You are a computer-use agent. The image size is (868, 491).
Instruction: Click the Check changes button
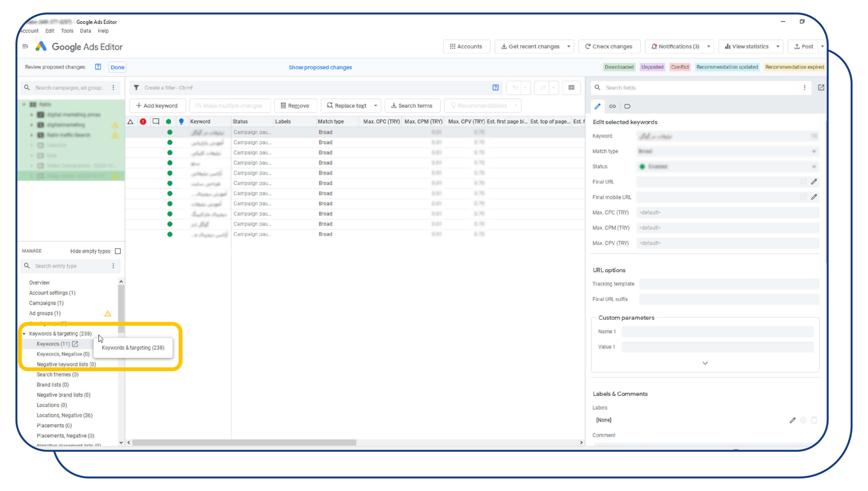tap(609, 46)
